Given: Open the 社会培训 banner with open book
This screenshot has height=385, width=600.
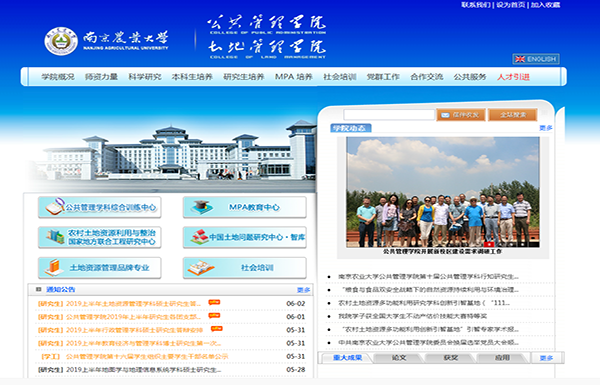Looking at the screenshot, I should click(x=245, y=268).
